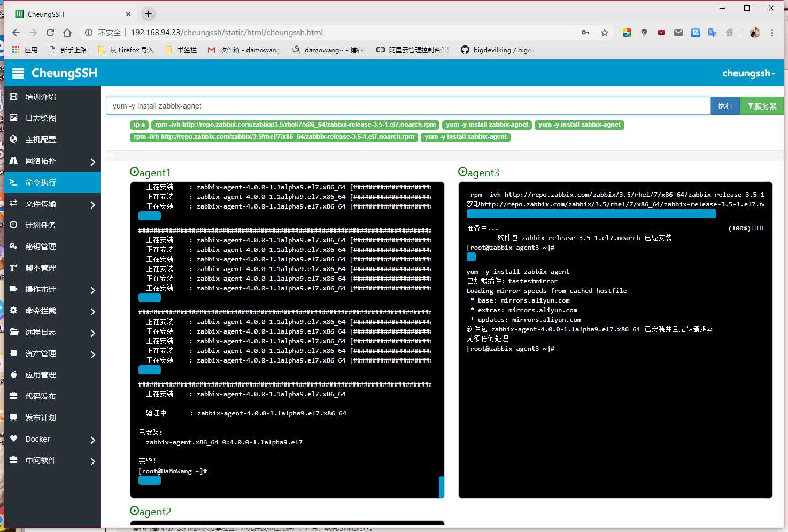Click the hamburger menu icon beside CheungSSH
Image resolution: width=788 pixels, height=532 pixels.
click(18, 73)
